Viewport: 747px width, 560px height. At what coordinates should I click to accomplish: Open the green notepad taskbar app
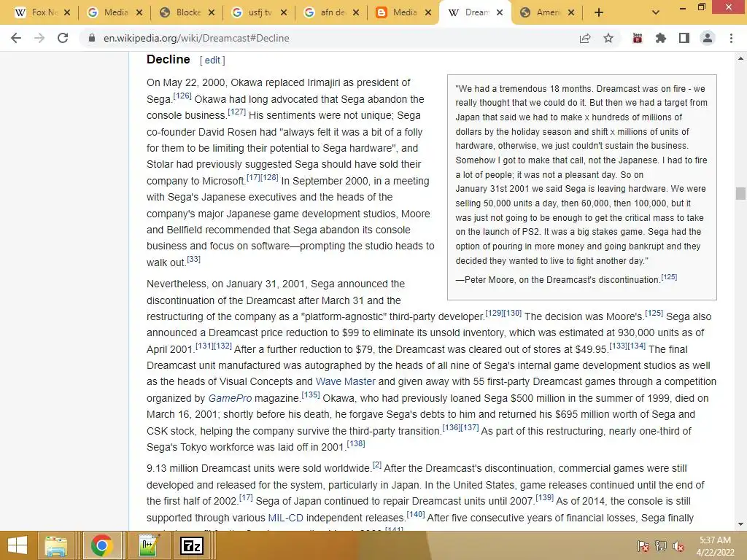(x=149, y=545)
